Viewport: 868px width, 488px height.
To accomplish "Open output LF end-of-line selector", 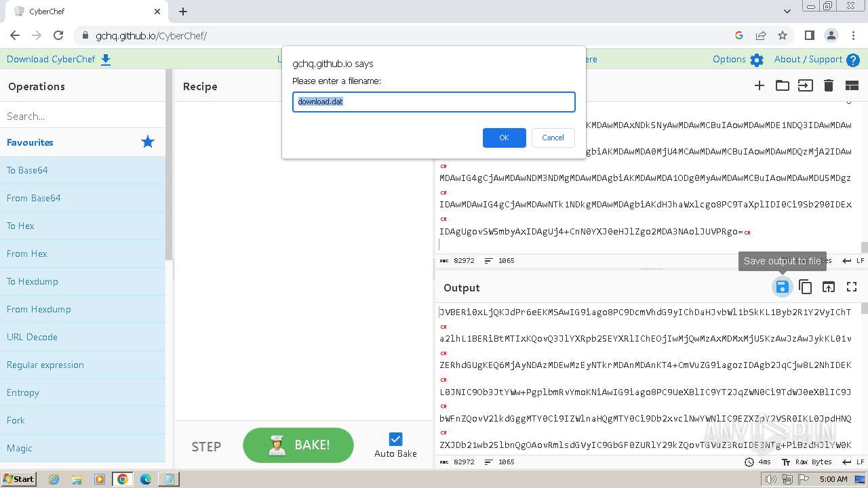I will [x=853, y=462].
